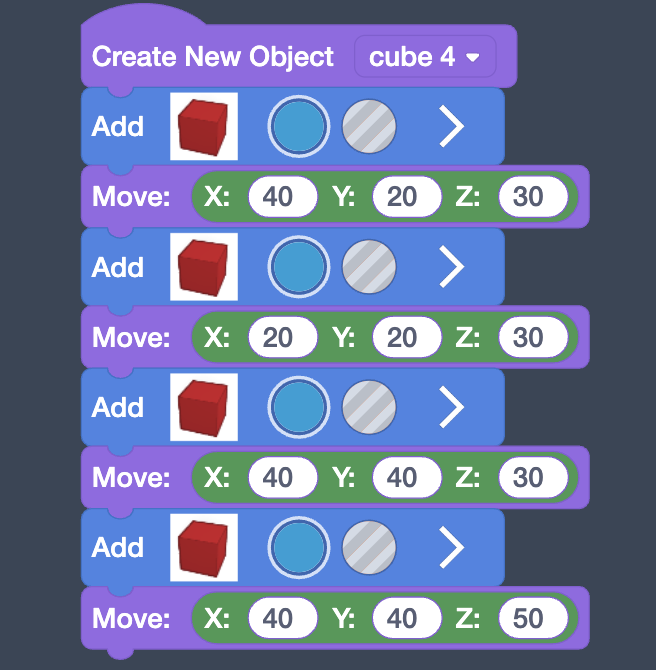This screenshot has height=670, width=656.
Task: Expand fourth Add block with right arrow
Action: 452,547
